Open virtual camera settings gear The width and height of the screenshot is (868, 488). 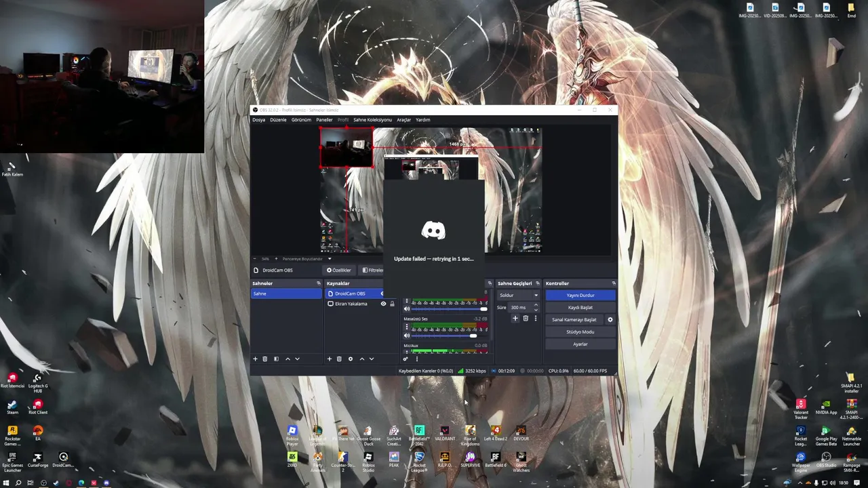tap(610, 319)
